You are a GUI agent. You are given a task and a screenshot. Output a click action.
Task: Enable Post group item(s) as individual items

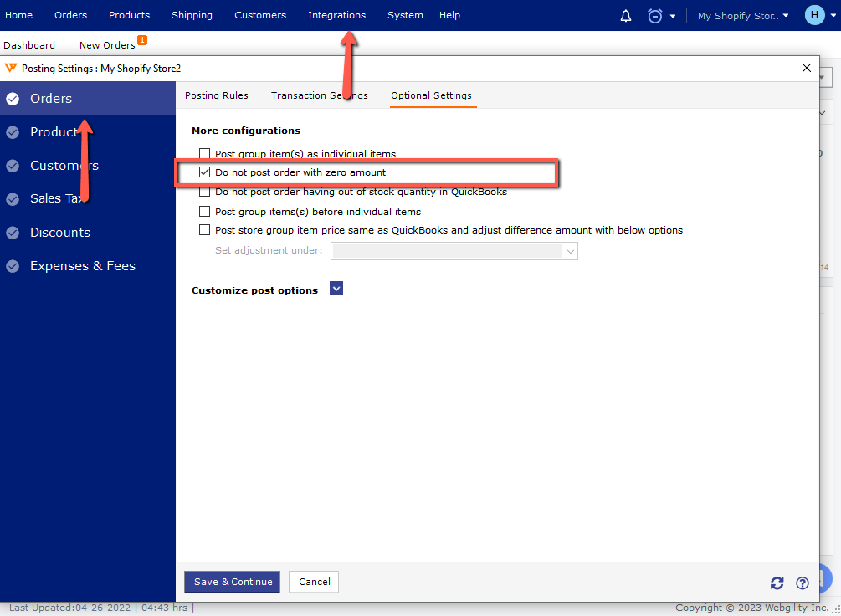pyautogui.click(x=204, y=154)
